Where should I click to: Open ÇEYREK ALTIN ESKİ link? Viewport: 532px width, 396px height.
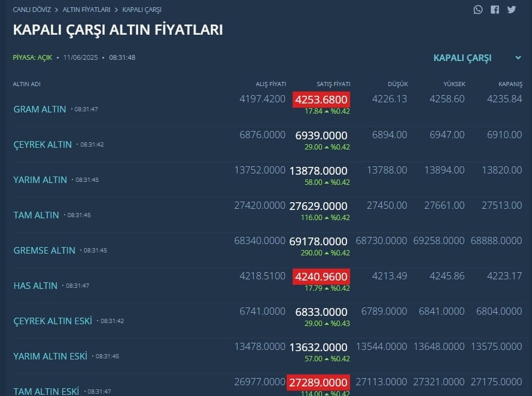pyautogui.click(x=53, y=321)
